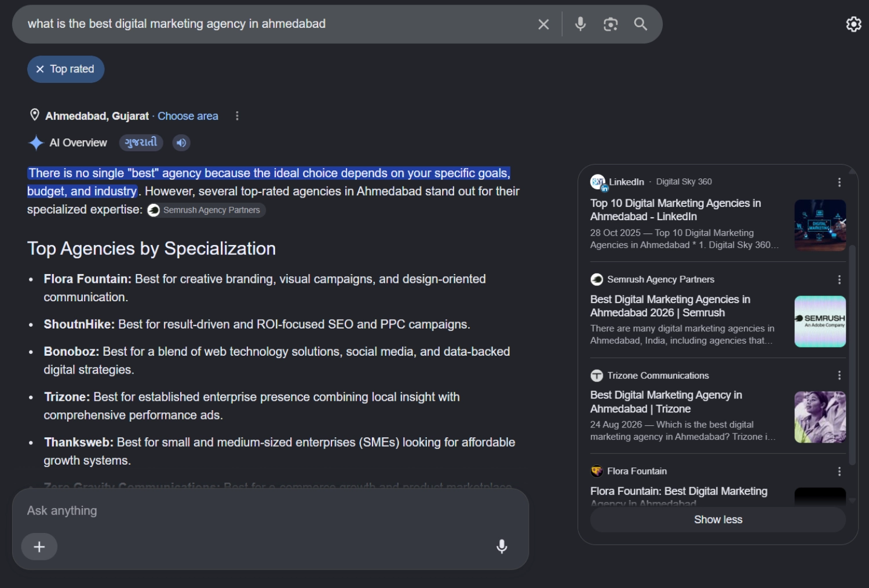The width and height of the screenshot is (869, 588).
Task: Click the Trizone: bullet text
Action: pyautogui.click(x=251, y=406)
